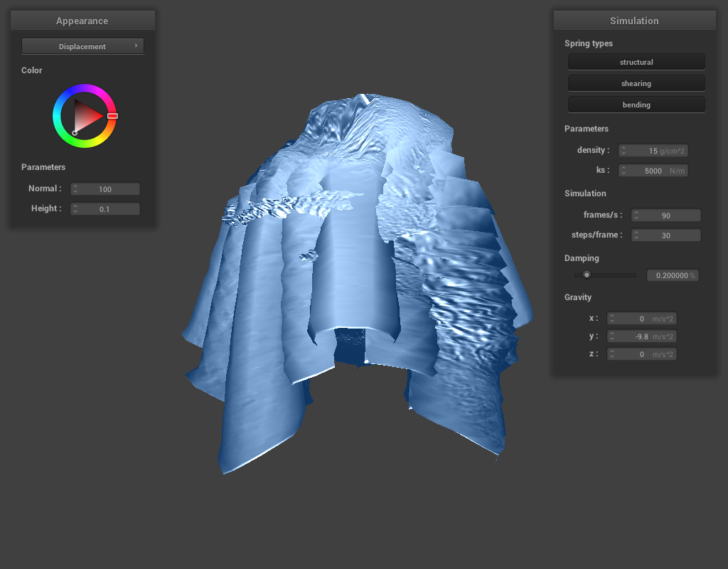Pick a shade in the color triangle
The image size is (728, 569).
[87, 115]
